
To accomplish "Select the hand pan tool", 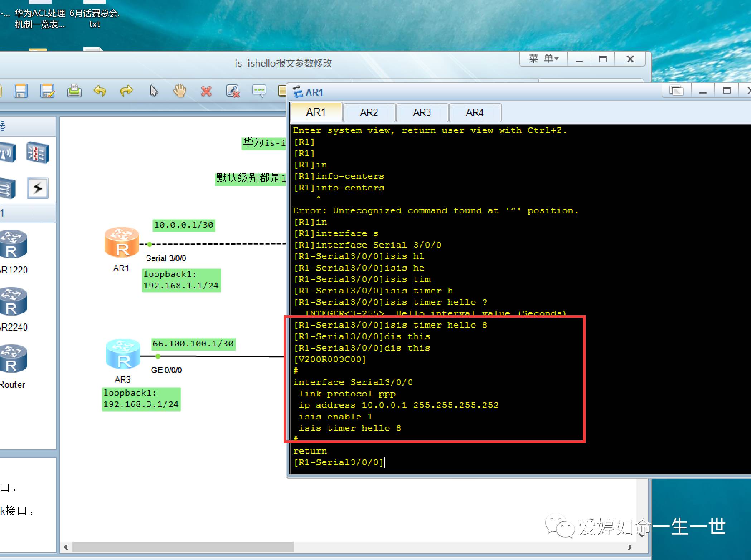I will coord(180,91).
